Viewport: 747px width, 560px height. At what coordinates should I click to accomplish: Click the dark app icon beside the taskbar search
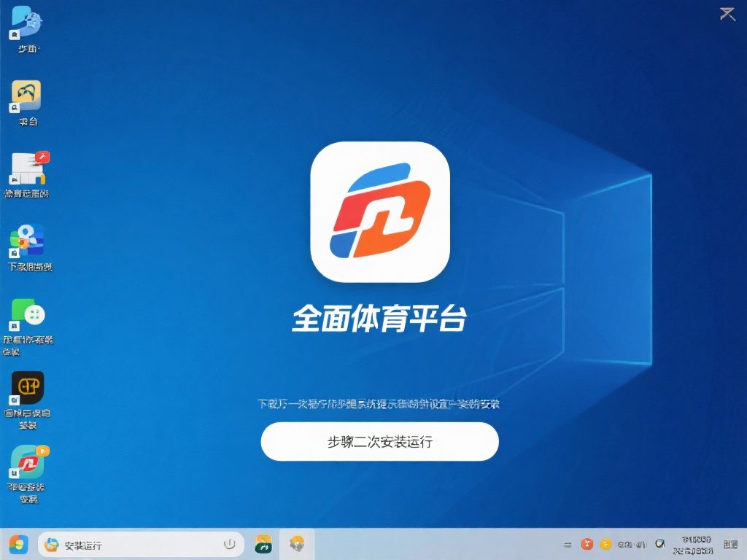[x=295, y=544]
